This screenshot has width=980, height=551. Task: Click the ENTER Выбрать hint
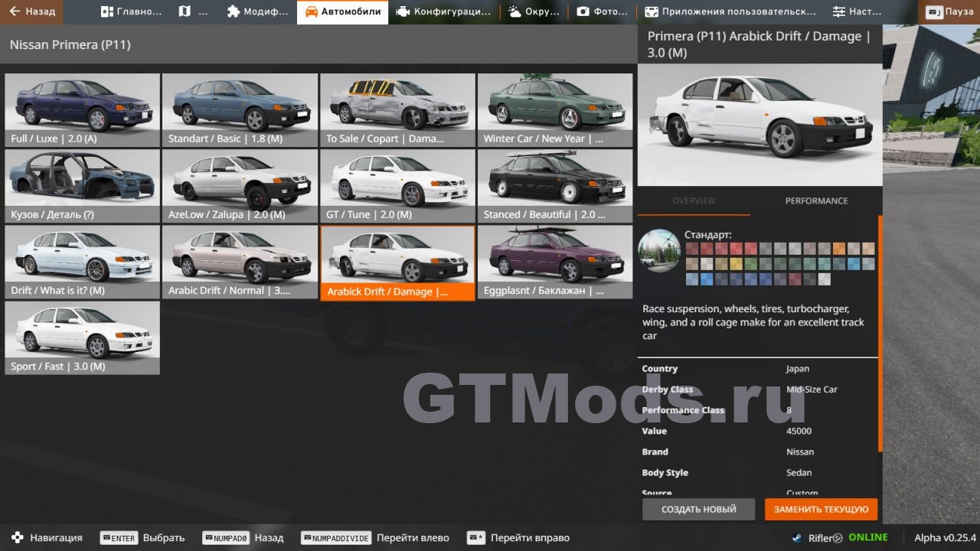(142, 538)
